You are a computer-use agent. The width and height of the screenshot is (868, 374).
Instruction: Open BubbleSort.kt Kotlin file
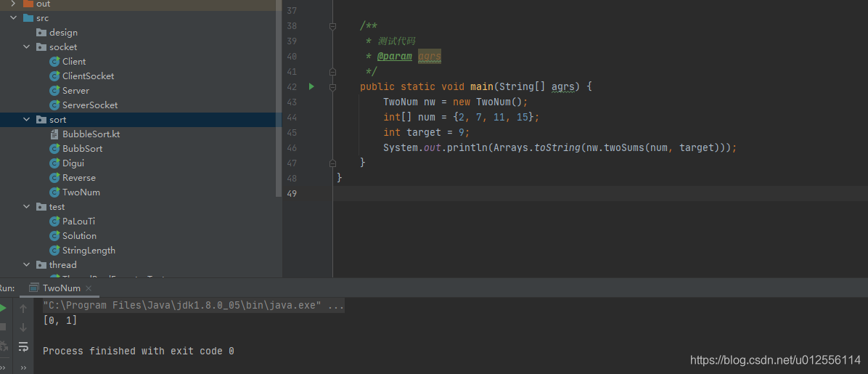[85, 134]
